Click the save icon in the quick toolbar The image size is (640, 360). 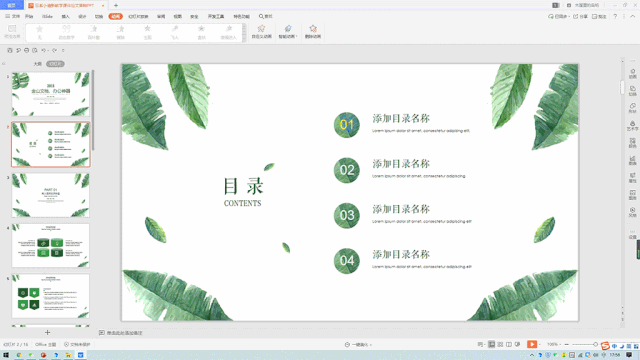coord(10,50)
